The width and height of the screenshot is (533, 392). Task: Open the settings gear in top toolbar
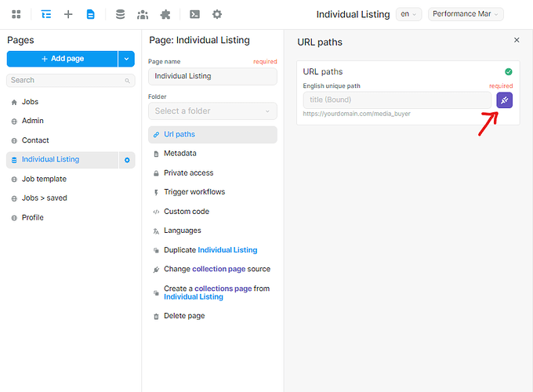coord(217,14)
